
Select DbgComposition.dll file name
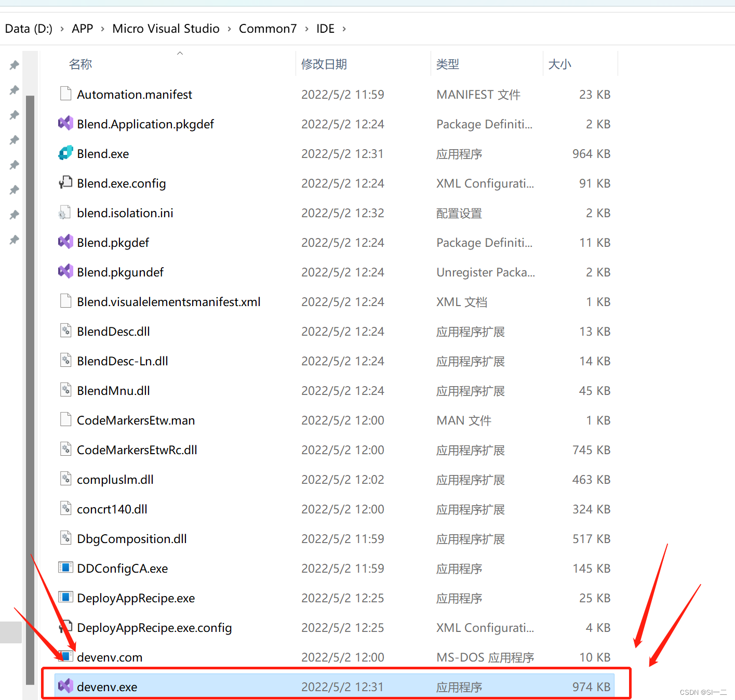click(132, 539)
